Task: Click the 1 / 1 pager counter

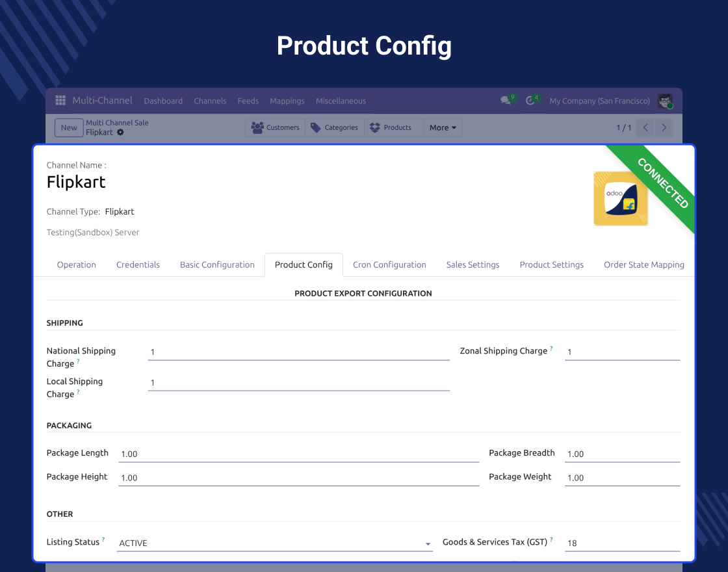Action: 623,127
